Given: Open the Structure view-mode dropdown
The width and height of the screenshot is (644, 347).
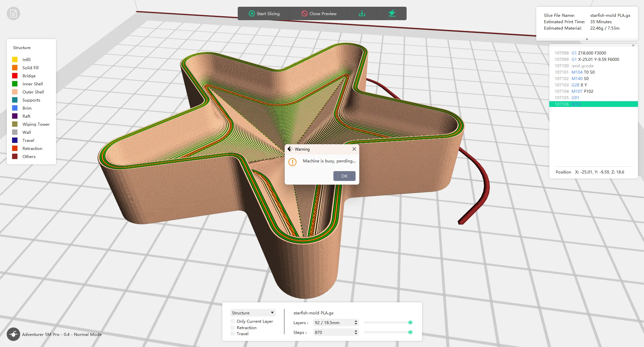Looking at the screenshot, I should [253, 313].
